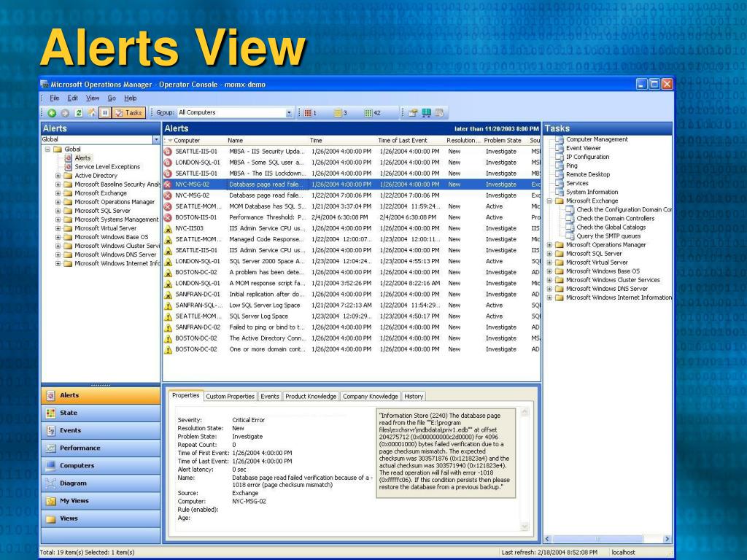This screenshot has width=747, height=560.
Task: Click the Alerts navigation button
Action: [101, 395]
